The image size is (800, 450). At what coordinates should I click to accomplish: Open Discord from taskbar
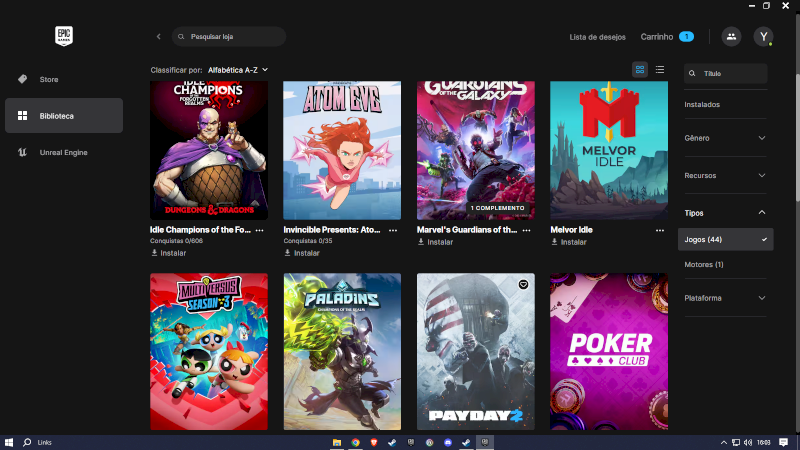tap(448, 442)
